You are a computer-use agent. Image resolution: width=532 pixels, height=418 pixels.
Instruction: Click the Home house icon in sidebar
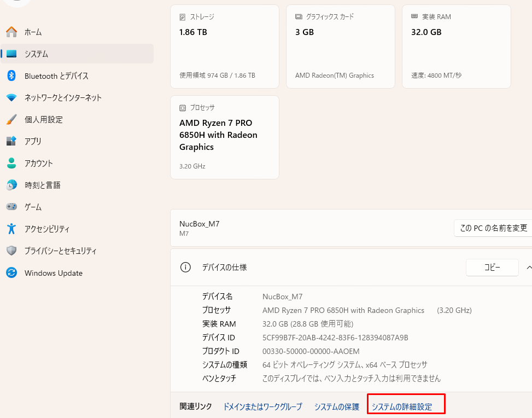click(x=11, y=32)
